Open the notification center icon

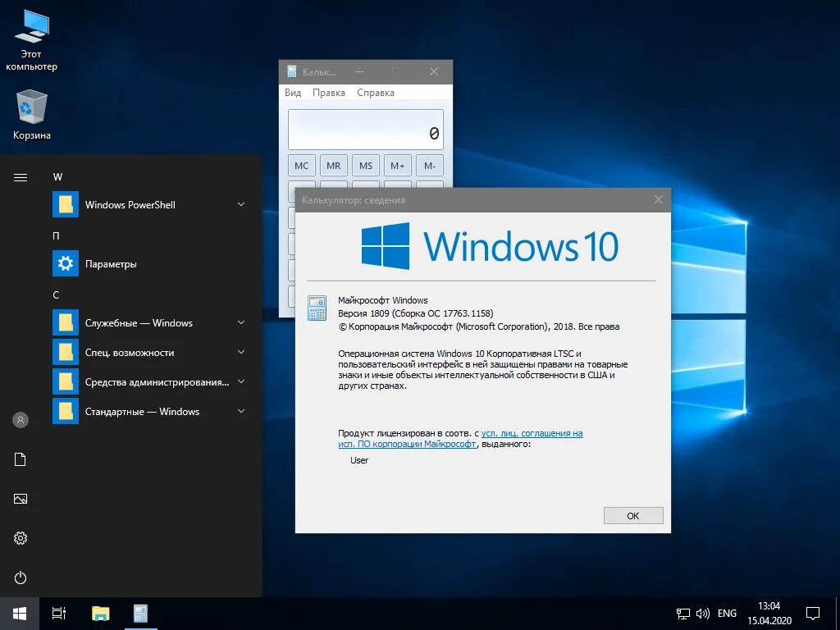(x=813, y=614)
